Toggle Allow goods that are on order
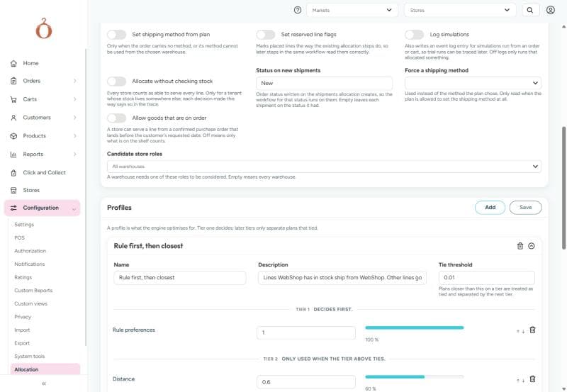567x392 pixels. click(x=116, y=118)
